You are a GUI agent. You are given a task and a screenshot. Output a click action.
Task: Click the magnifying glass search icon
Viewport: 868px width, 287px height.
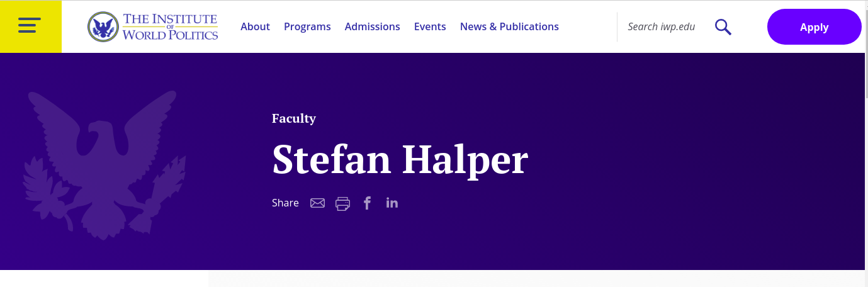[x=723, y=27]
